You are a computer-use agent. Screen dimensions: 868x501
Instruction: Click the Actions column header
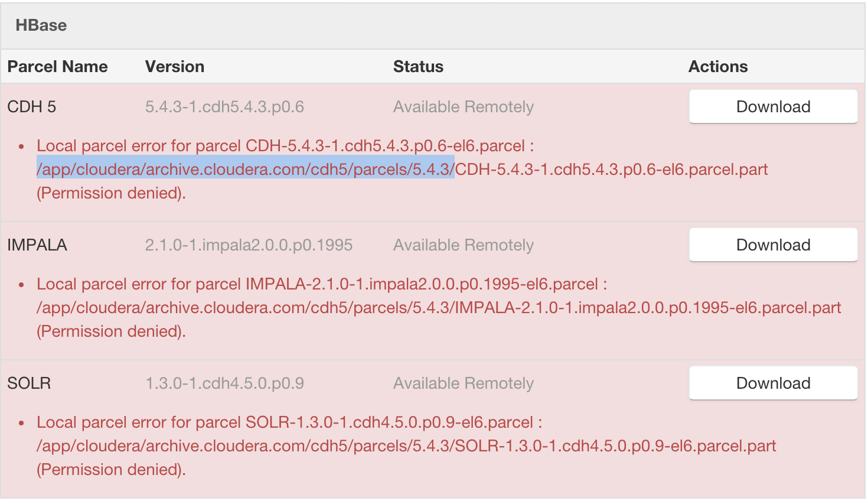(718, 66)
